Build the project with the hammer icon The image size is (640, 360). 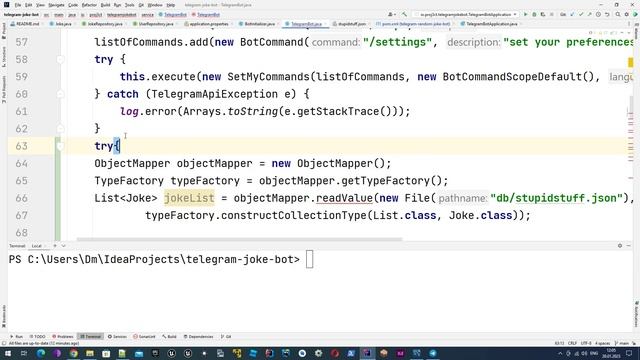[x=404, y=14]
